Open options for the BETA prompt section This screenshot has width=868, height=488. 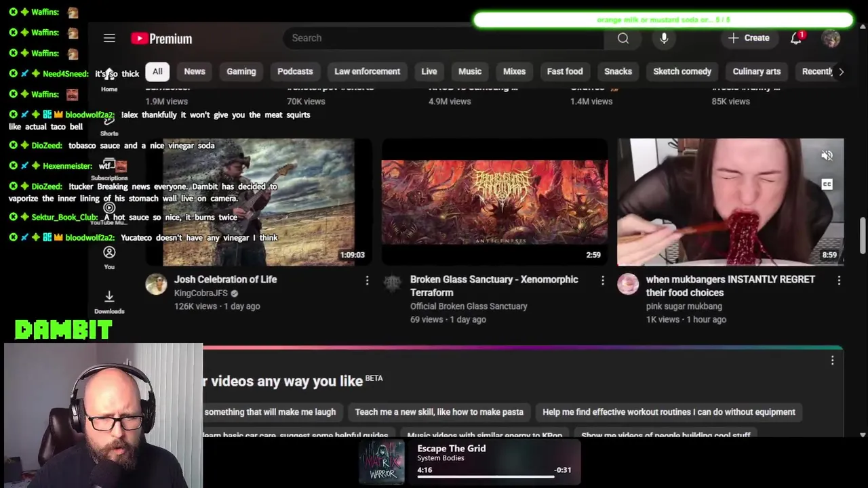pos(833,361)
